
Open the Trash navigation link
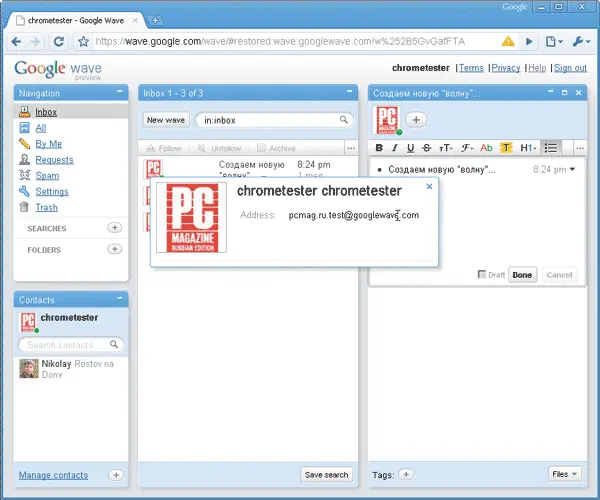coord(46,207)
